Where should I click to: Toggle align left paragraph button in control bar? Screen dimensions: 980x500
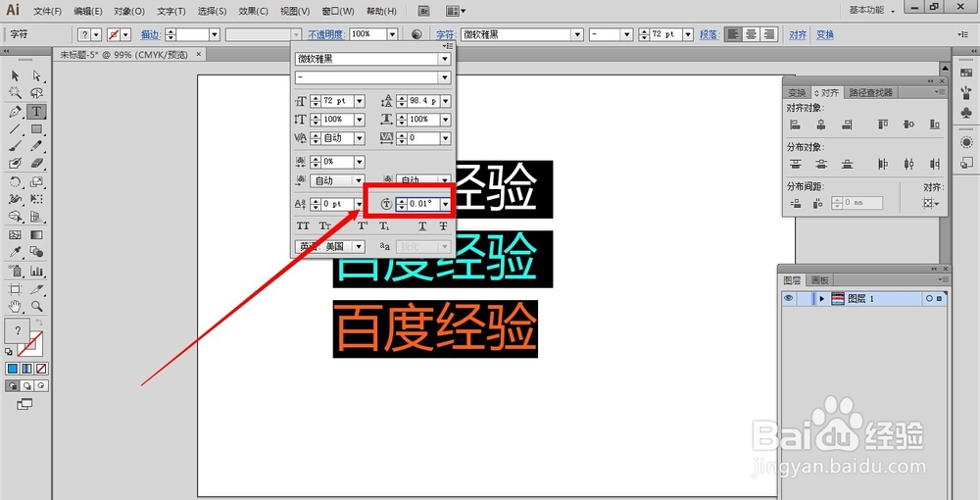pos(733,34)
